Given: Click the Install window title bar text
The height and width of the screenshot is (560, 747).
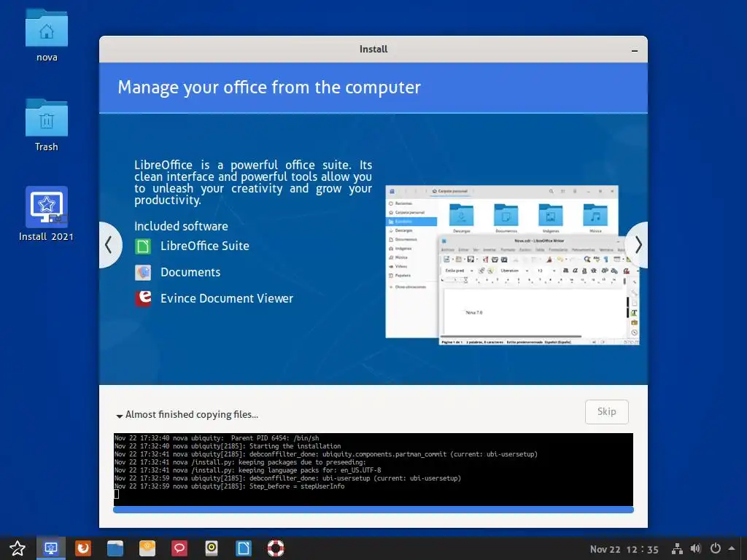Looking at the screenshot, I should pyautogui.click(x=373, y=49).
